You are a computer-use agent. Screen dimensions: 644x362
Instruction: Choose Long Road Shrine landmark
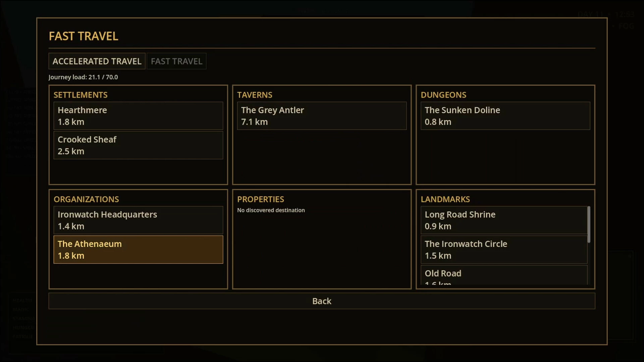click(x=504, y=220)
